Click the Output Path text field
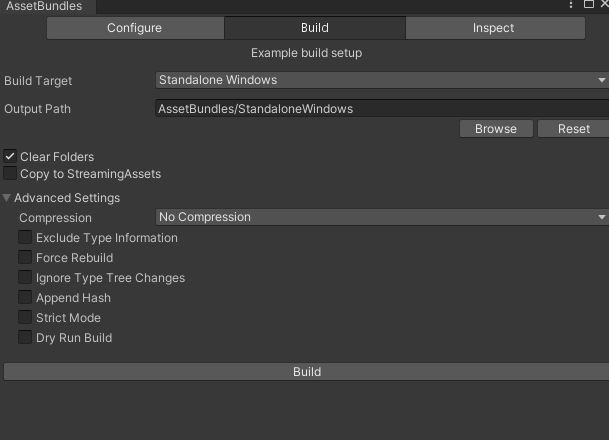Viewport: 609px width, 440px height. point(380,108)
